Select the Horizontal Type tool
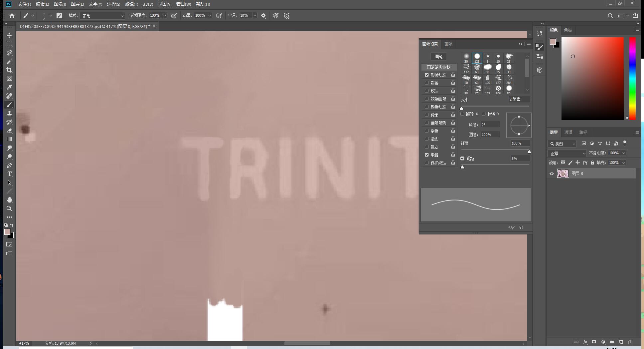Image resolution: width=644 pixels, height=349 pixels. [9, 174]
